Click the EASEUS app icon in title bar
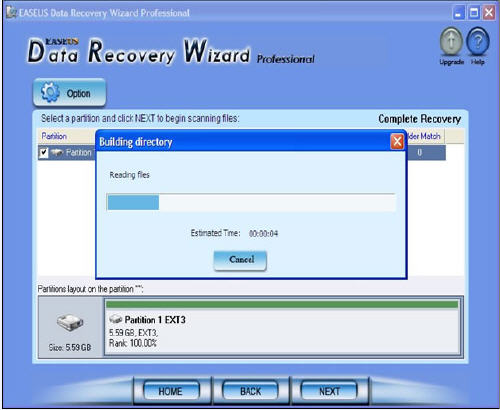Viewport: 500px width, 410px height. (11, 13)
